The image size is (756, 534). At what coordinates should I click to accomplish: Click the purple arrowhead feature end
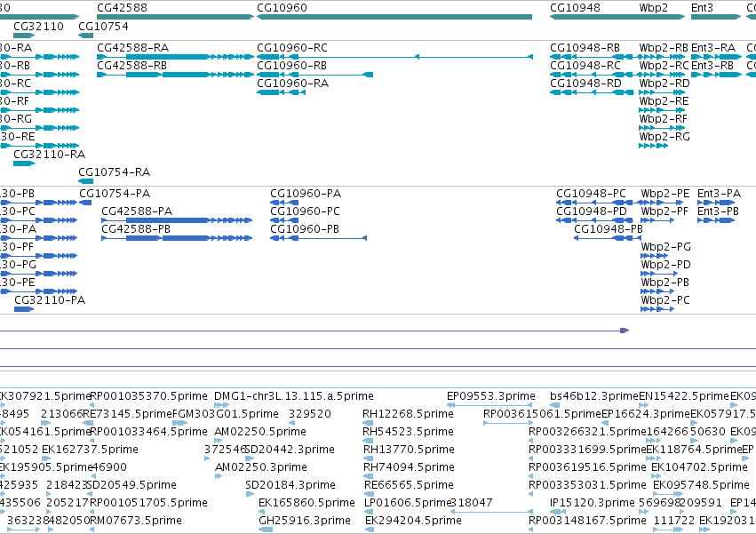click(625, 331)
